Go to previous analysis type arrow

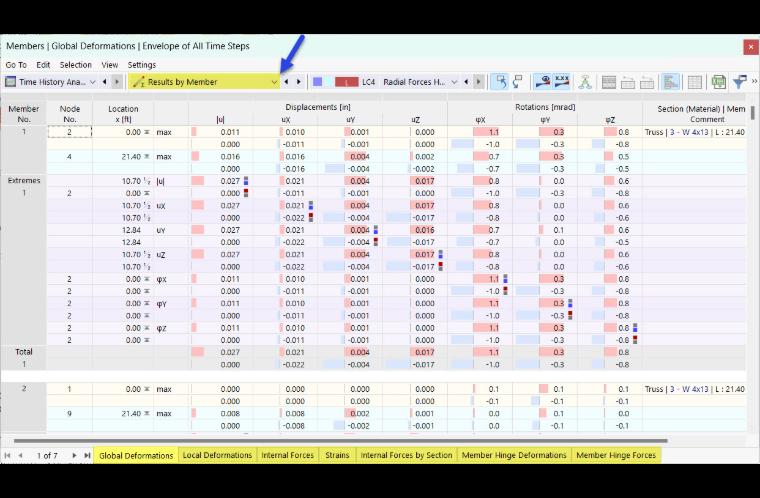click(105, 82)
